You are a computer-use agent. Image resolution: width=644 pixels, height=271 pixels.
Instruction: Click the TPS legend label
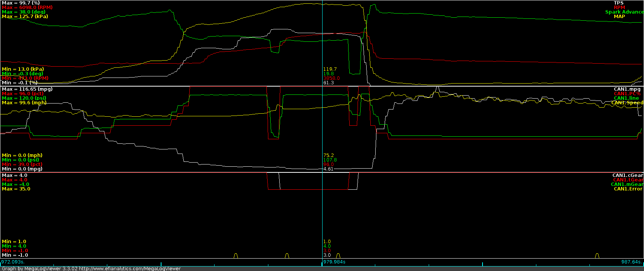618,3
